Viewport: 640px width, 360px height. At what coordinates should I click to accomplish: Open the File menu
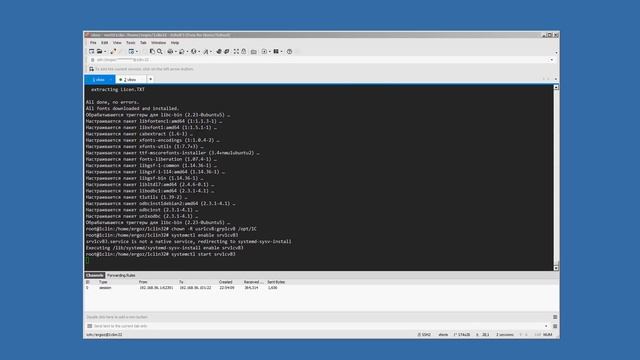coord(93,42)
